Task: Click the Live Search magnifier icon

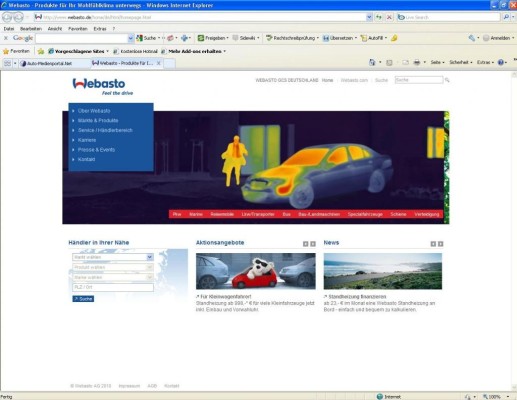Action: click(506, 17)
